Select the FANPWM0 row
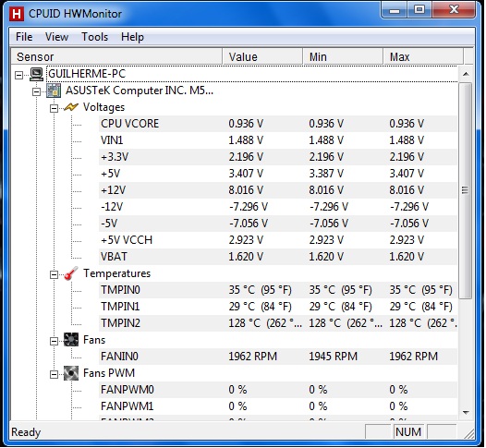 [278, 390]
